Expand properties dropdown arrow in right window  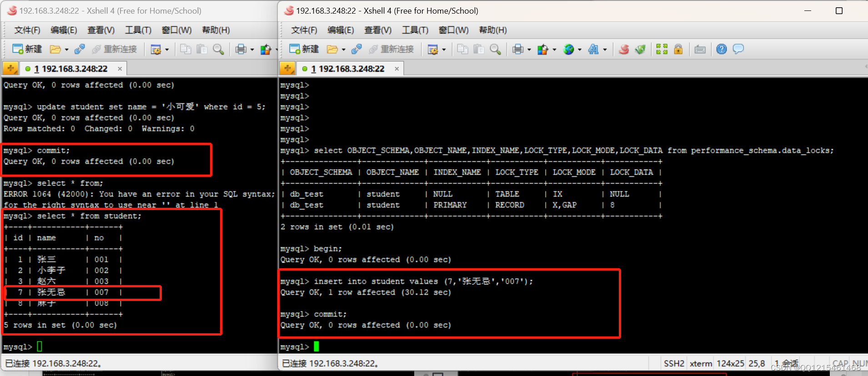point(444,50)
